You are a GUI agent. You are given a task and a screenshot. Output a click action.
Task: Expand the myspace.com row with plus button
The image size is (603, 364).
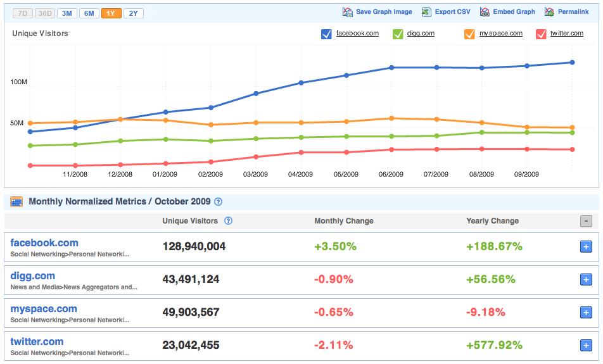(x=586, y=313)
